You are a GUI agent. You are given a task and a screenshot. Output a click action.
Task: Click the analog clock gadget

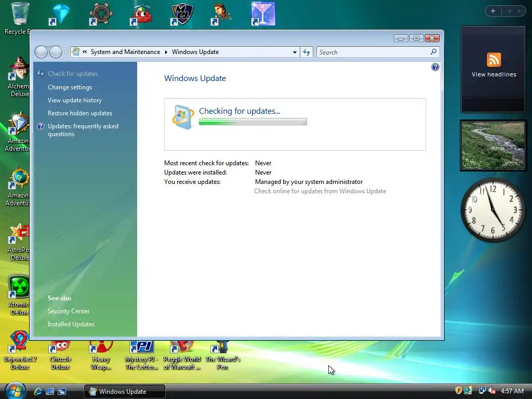coord(493,210)
